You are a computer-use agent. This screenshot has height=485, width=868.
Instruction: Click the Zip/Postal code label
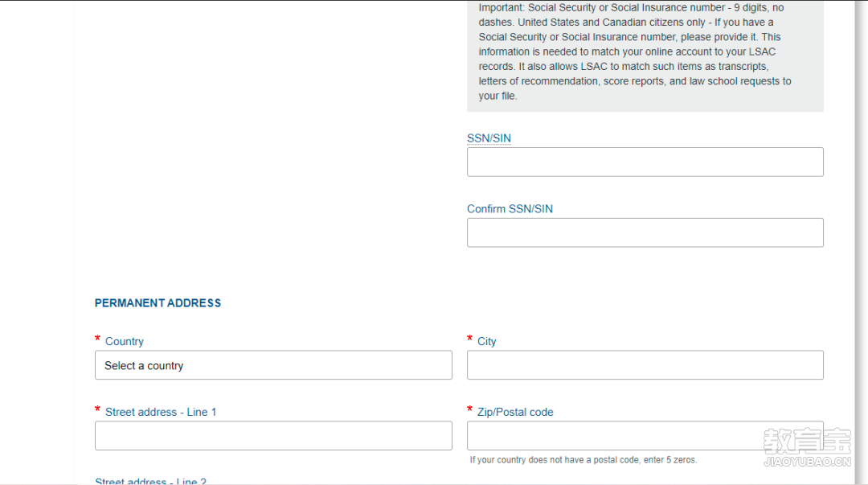click(x=515, y=412)
